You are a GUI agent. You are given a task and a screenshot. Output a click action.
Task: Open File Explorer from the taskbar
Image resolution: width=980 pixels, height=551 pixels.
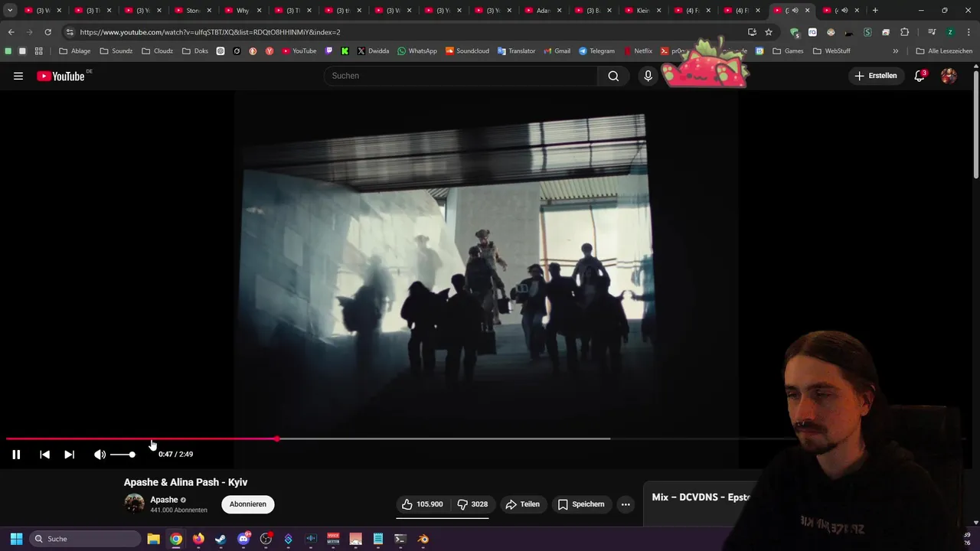click(x=153, y=539)
